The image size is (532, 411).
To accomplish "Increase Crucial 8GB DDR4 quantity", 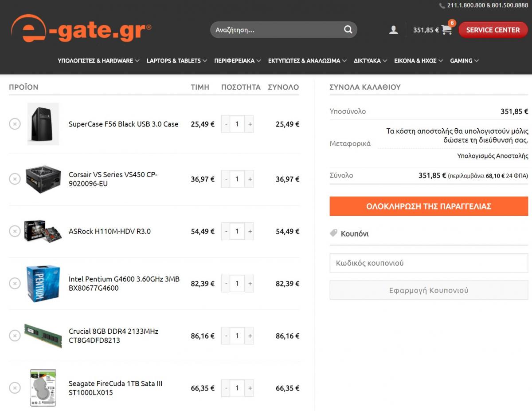I will point(250,336).
